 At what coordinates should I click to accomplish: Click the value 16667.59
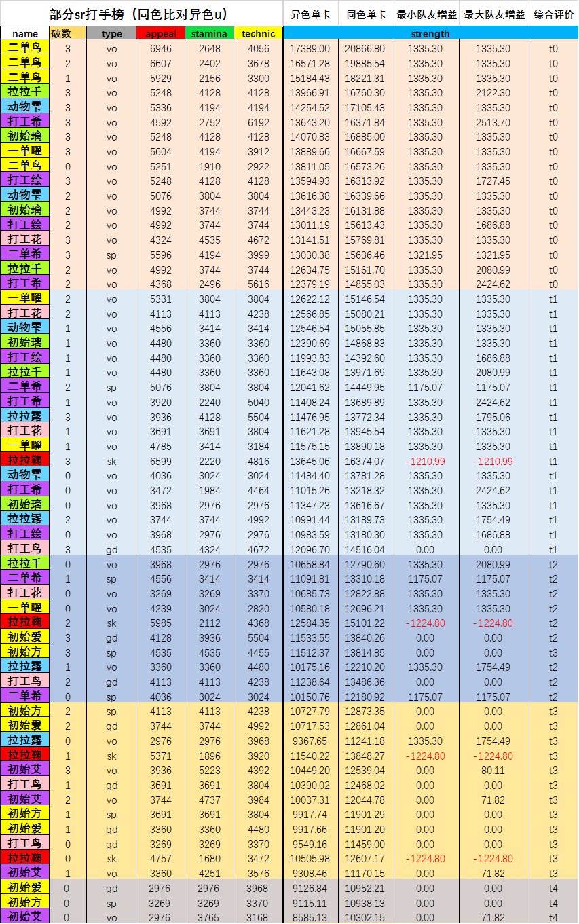(365, 151)
